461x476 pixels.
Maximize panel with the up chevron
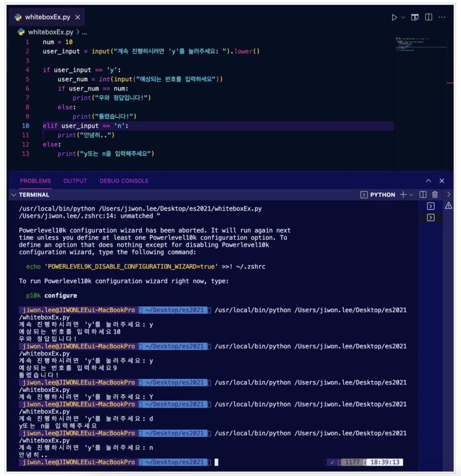(x=428, y=181)
